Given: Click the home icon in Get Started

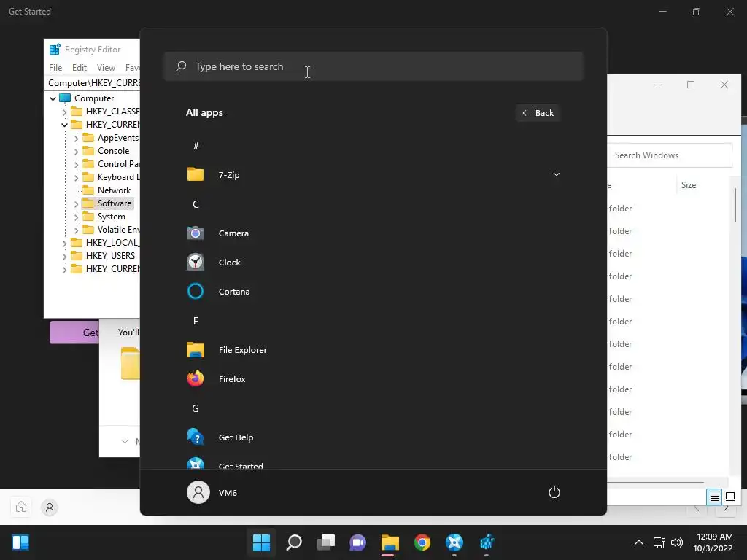Looking at the screenshot, I should [21, 507].
